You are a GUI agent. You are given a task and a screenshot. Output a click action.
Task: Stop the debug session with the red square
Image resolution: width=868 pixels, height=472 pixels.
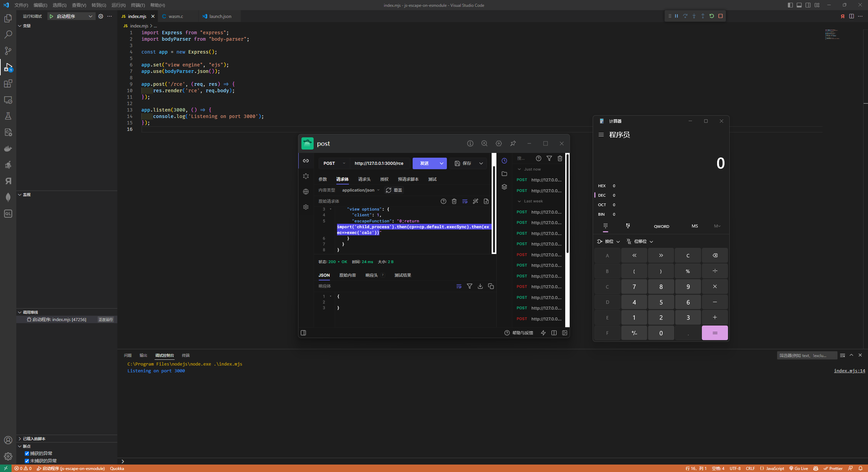(721, 16)
